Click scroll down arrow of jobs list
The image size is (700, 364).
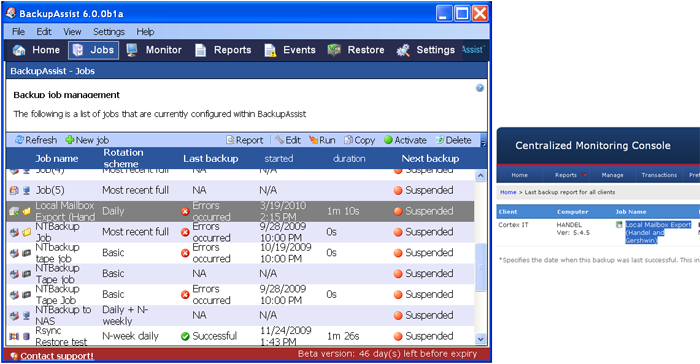480,339
